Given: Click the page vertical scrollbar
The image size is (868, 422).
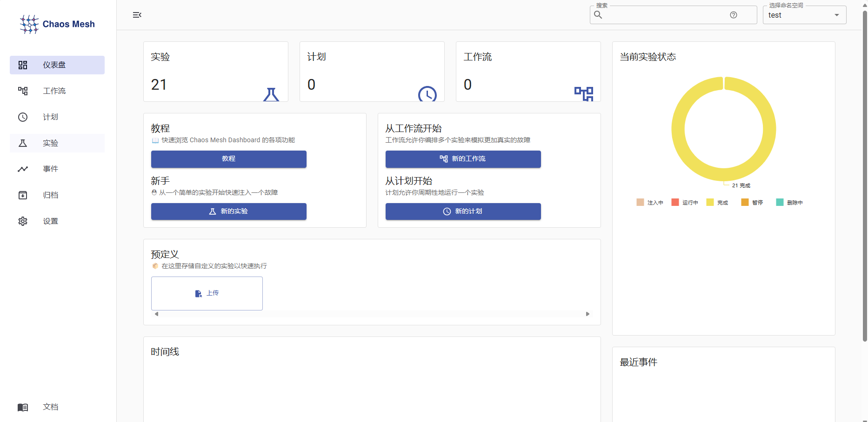Looking at the screenshot, I should [865, 177].
